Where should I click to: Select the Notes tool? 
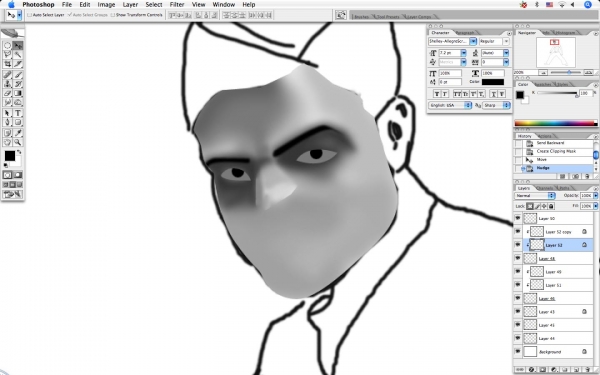coord(7,133)
